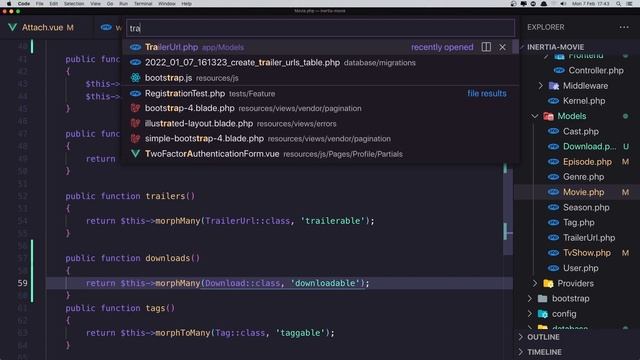640x360 pixels.
Task: Click the editor minimap scrollbar
Action: [507, 208]
